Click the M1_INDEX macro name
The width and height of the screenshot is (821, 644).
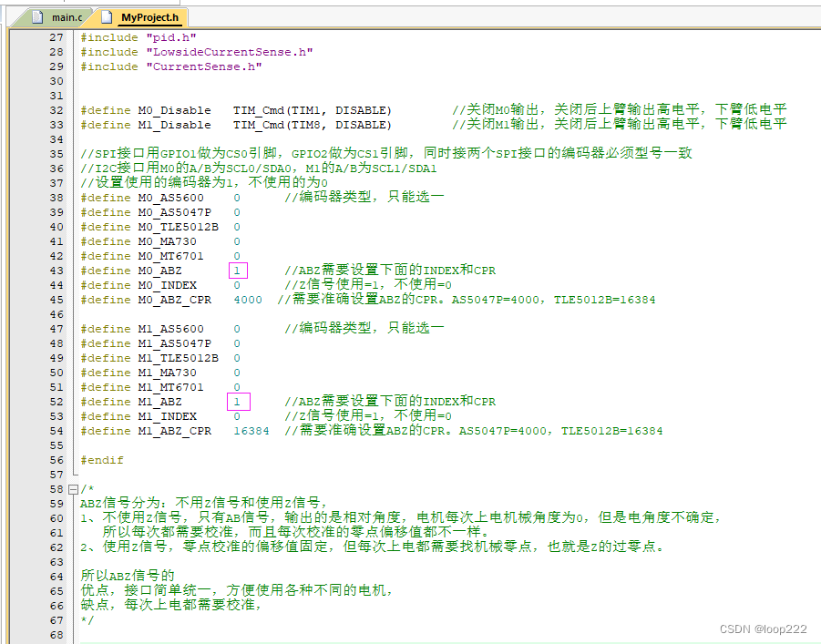[x=167, y=416]
